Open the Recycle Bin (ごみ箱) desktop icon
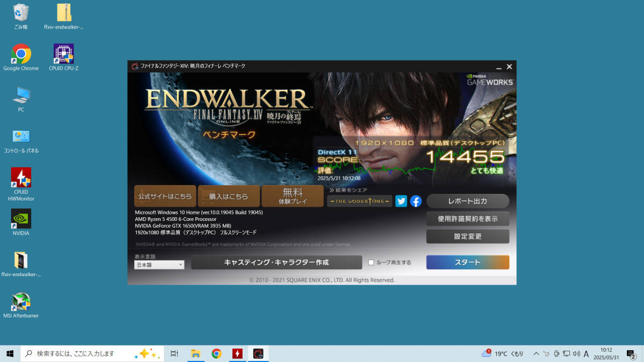The height and width of the screenshot is (362, 644). (21, 16)
